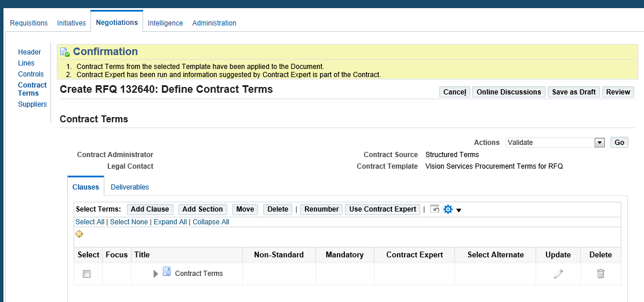Click the Contract Terms document icon
The height and width of the screenshot is (302, 644).
[x=166, y=272]
